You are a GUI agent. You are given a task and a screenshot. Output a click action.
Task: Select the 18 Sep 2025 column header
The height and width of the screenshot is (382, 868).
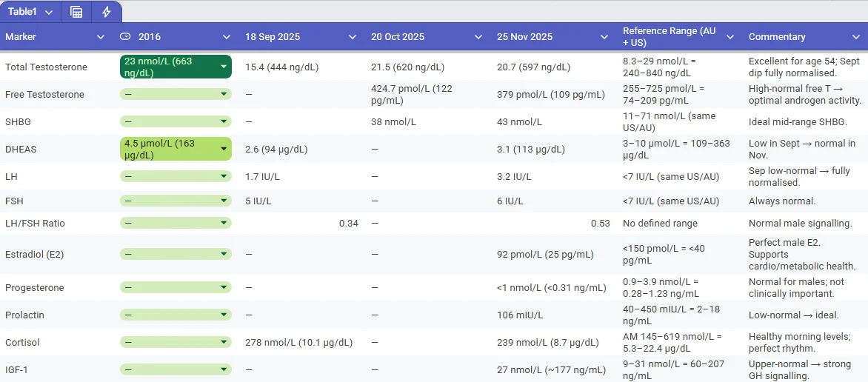click(x=273, y=37)
